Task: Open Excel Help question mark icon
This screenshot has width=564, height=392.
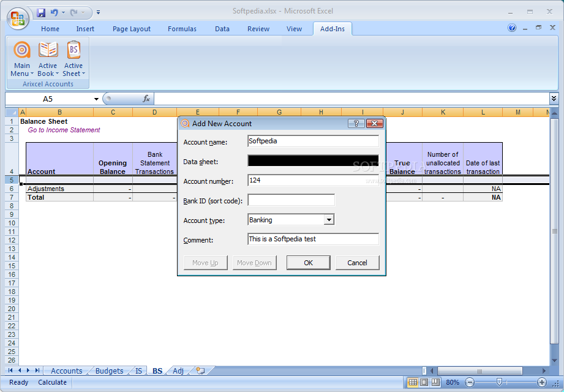Action: [512, 28]
